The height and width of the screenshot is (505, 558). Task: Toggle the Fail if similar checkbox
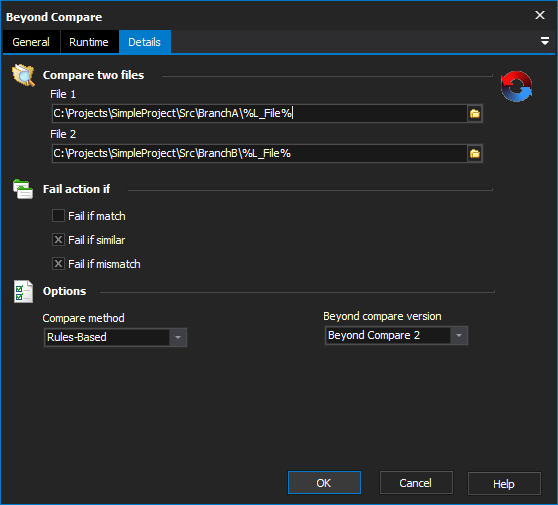coord(58,240)
